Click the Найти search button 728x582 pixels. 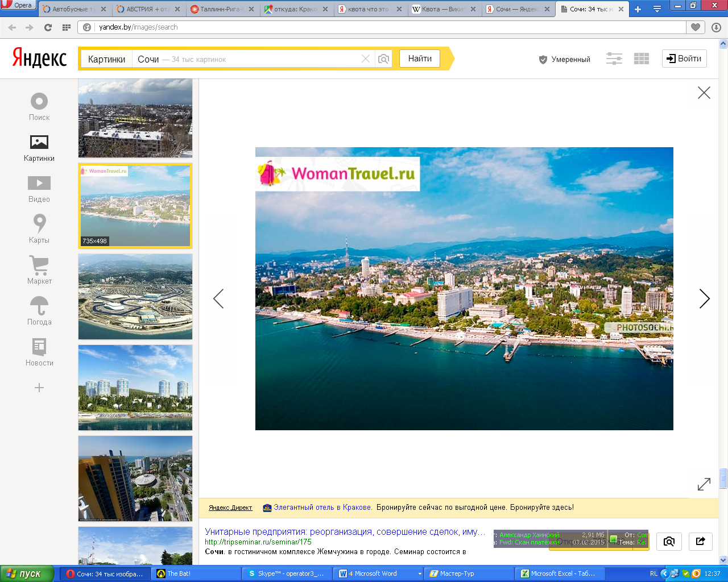point(420,59)
